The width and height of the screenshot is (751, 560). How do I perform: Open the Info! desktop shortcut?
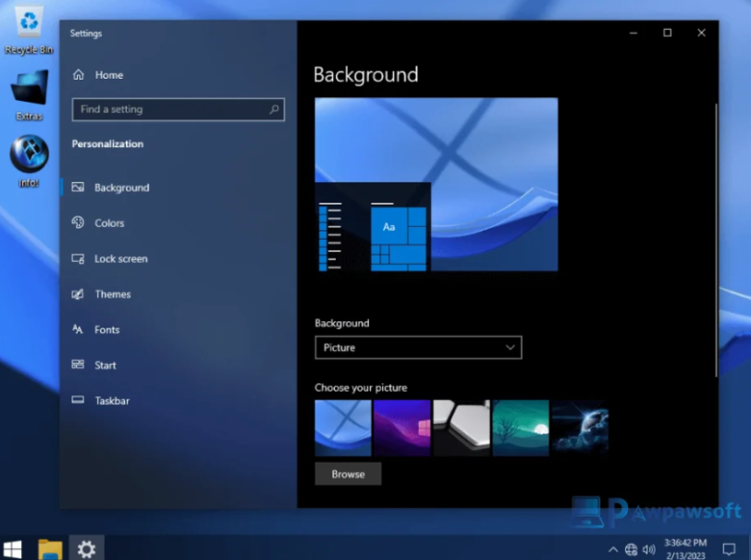[29, 162]
